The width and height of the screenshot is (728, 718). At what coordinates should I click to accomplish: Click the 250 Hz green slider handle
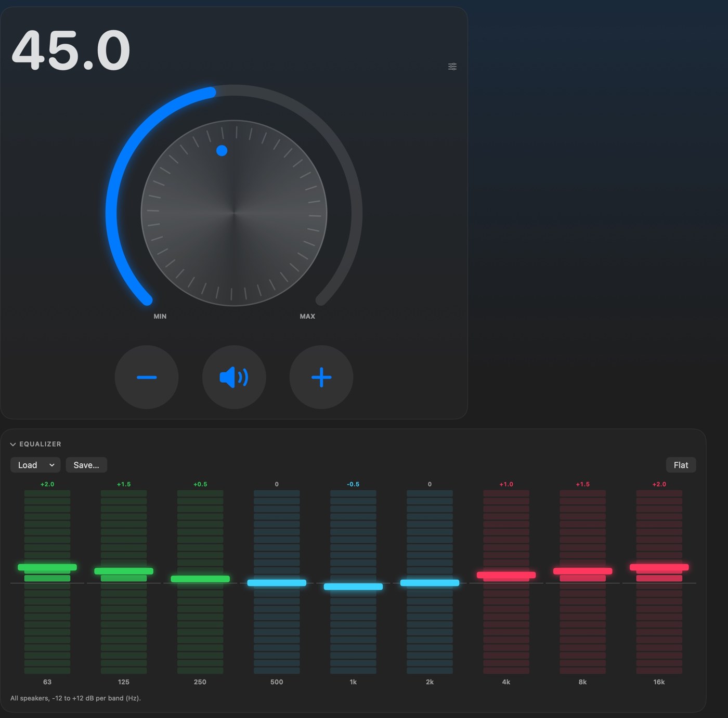click(x=200, y=579)
